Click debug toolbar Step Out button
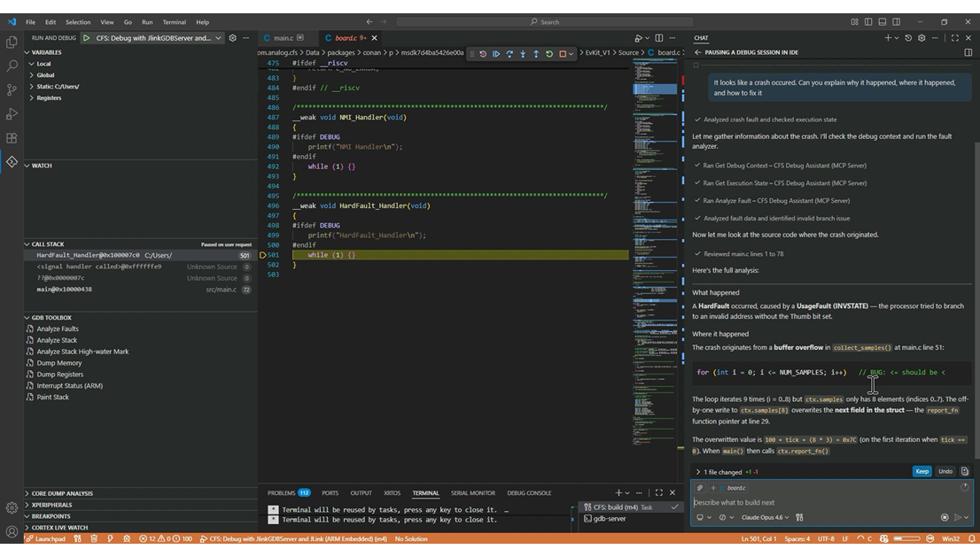Viewport: 980px width, 557px height. (x=535, y=54)
